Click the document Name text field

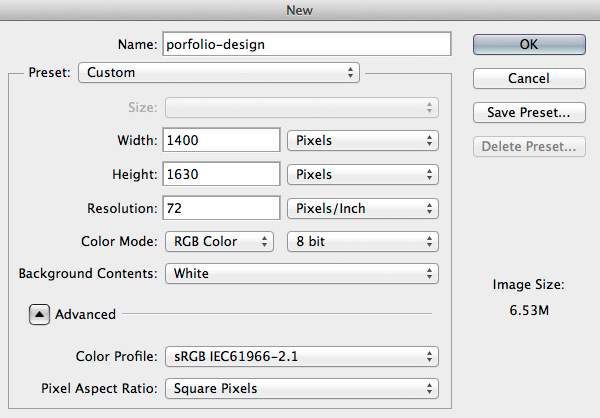pyautogui.click(x=308, y=44)
